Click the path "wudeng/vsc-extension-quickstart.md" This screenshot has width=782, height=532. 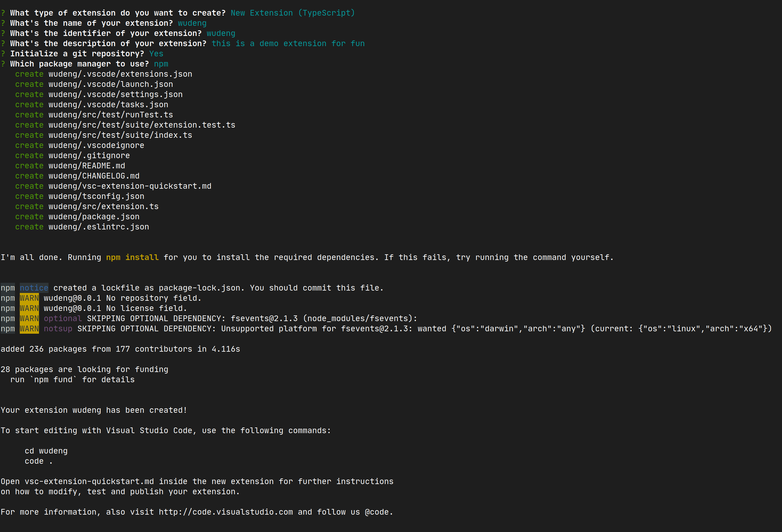130,186
